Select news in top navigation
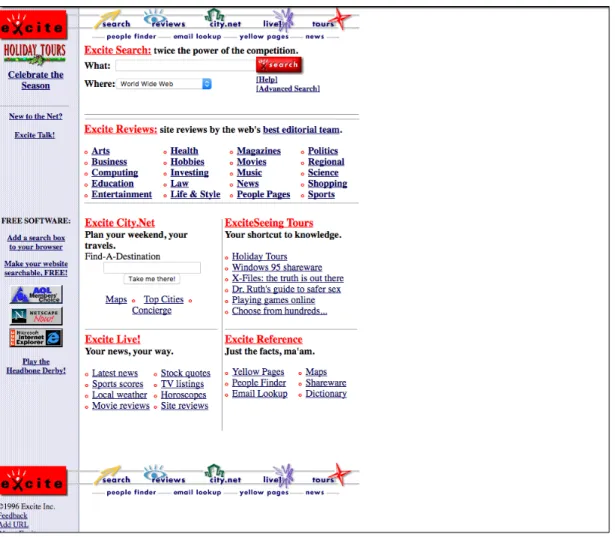615x537 pixels. (x=315, y=36)
